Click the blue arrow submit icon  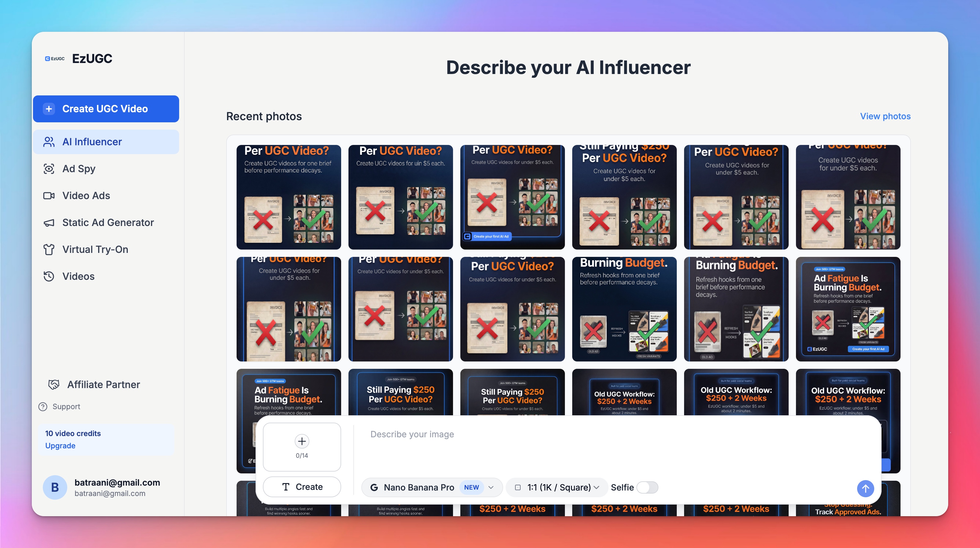(x=865, y=488)
